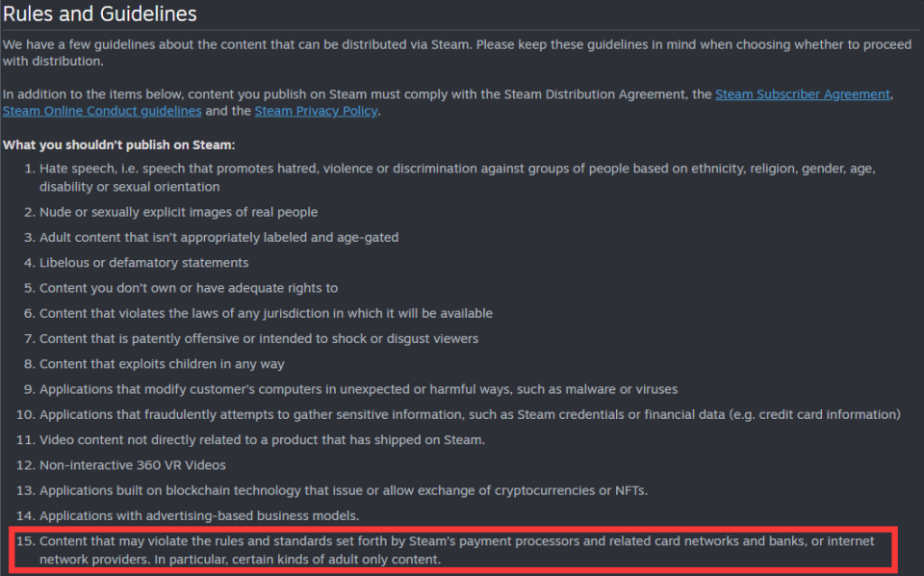Screen dimensions: 924x576
Task: Open the Steam Privacy Policy link
Action: (x=316, y=111)
